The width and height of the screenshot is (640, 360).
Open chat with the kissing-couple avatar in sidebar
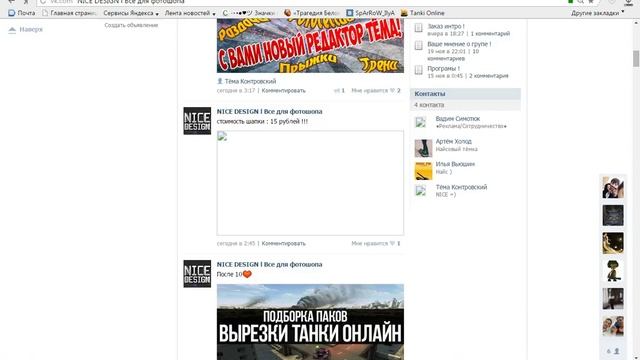click(x=613, y=187)
